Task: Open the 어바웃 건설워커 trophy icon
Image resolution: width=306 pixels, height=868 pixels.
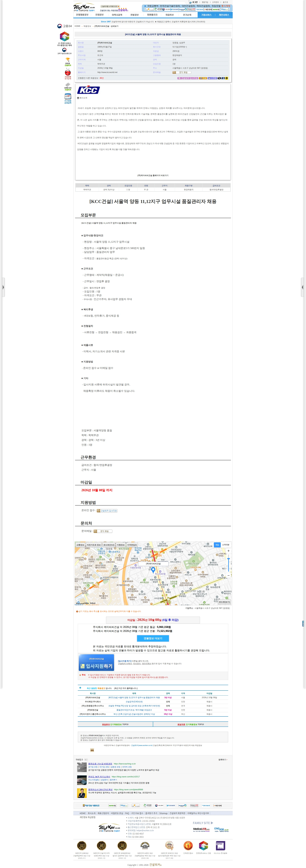Action: tap(68, 62)
